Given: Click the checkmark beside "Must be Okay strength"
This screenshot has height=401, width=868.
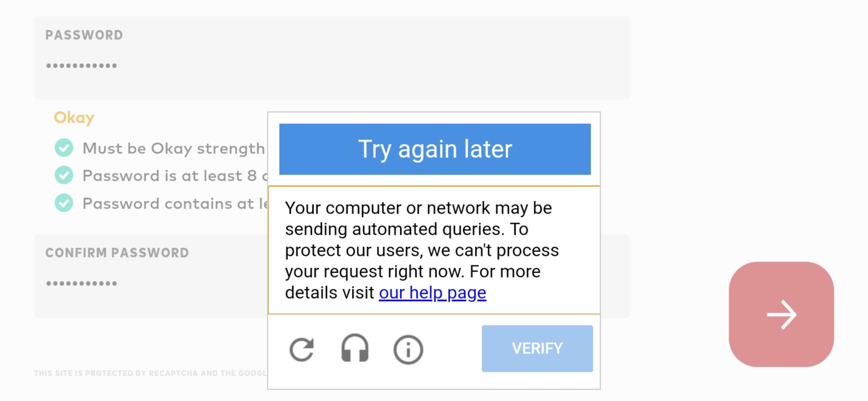Looking at the screenshot, I should coord(64,148).
